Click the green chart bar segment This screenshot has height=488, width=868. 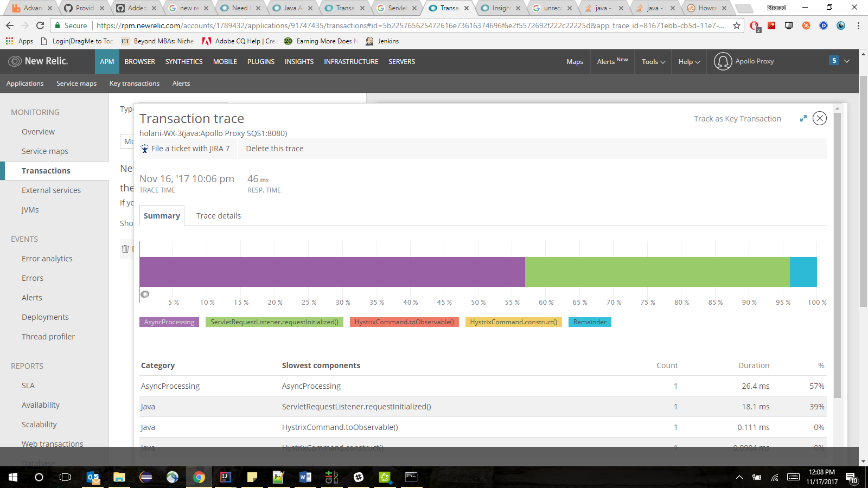coord(657,272)
